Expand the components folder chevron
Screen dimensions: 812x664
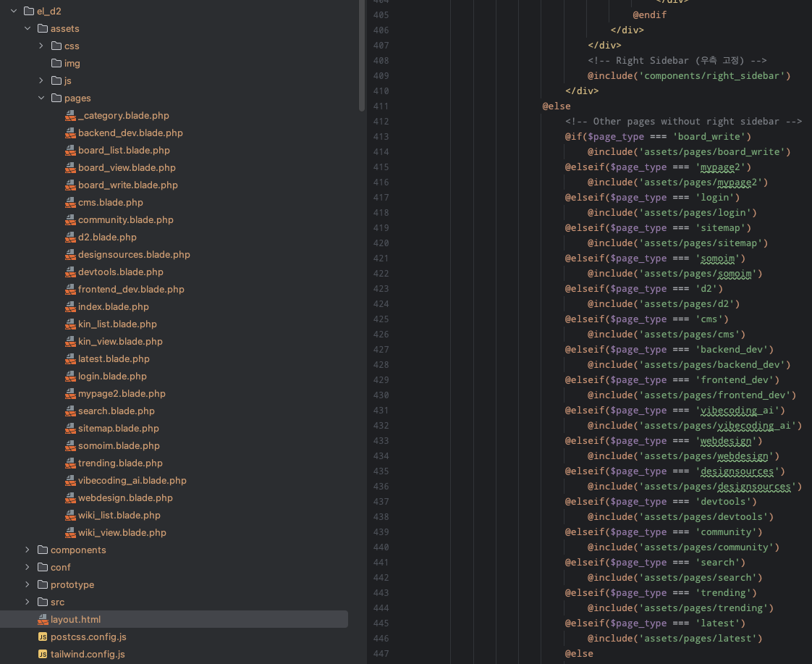point(28,550)
